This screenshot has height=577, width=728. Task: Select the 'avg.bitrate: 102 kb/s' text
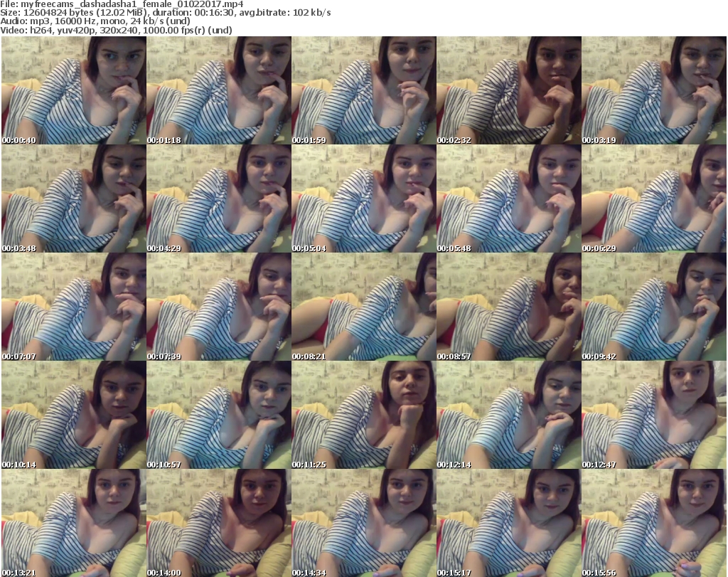(285, 13)
